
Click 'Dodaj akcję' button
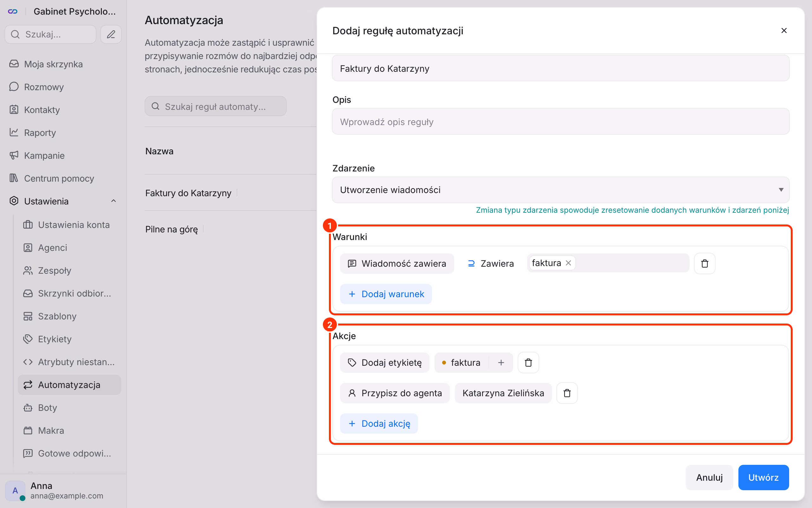[x=379, y=423]
